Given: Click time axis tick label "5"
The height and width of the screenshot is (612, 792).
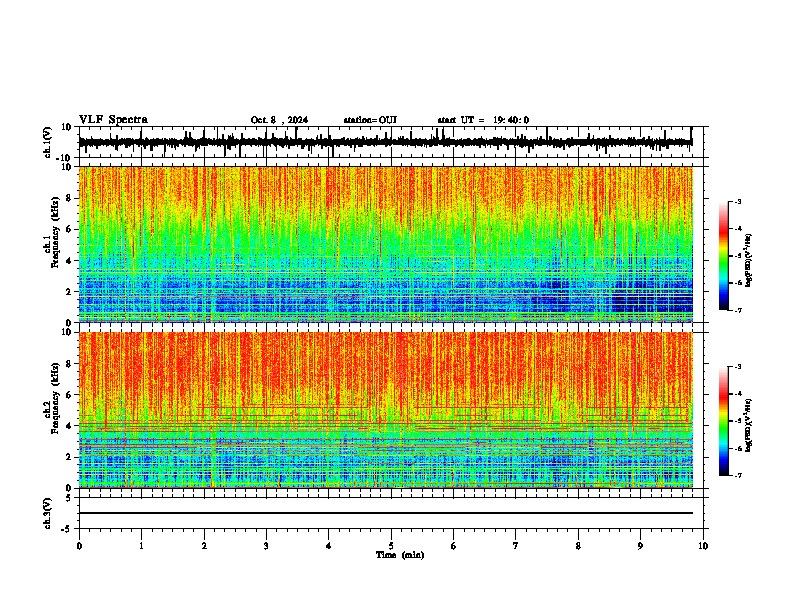Looking at the screenshot, I should 391,546.
